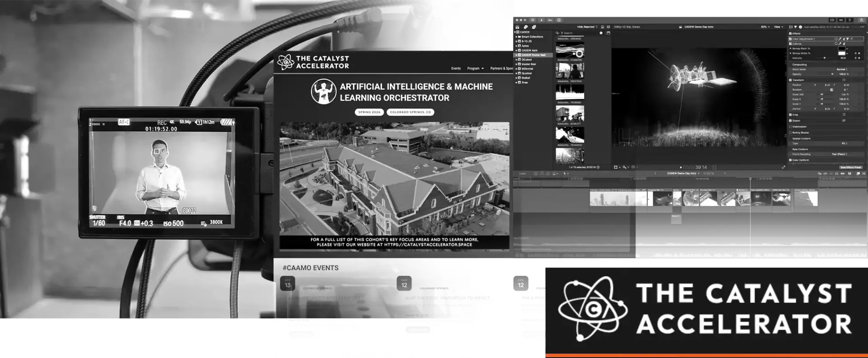Click the play button under the viewer
The image size is (868, 358).
[681, 167]
